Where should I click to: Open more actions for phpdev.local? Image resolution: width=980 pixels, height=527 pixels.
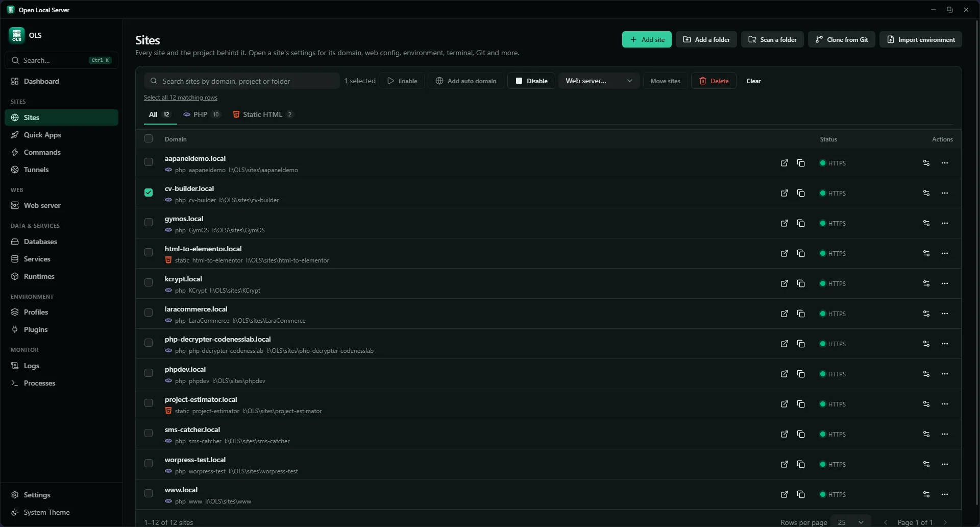click(x=945, y=374)
